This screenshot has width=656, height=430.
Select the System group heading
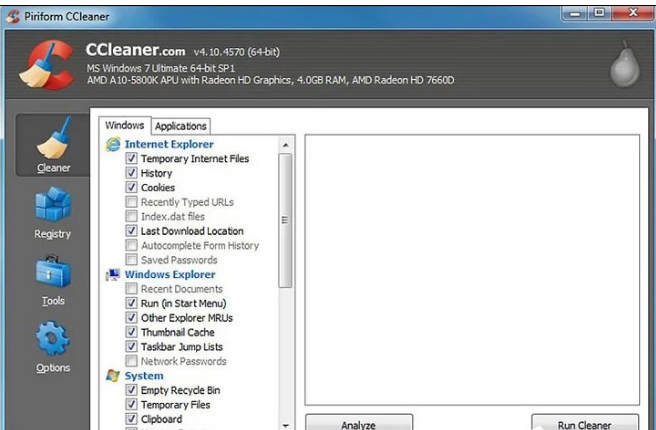[144, 376]
